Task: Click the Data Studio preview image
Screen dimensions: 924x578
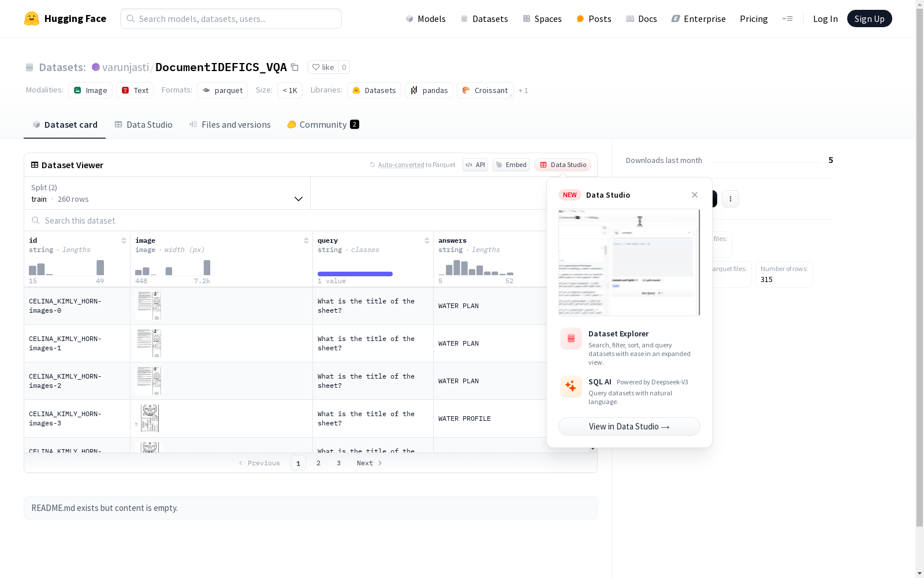Action: pos(629,262)
